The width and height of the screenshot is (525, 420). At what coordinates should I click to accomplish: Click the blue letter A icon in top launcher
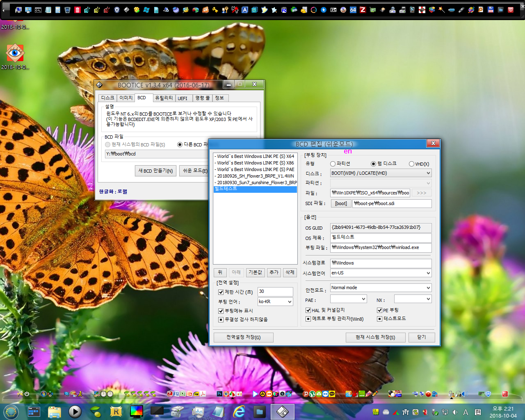[245, 10]
